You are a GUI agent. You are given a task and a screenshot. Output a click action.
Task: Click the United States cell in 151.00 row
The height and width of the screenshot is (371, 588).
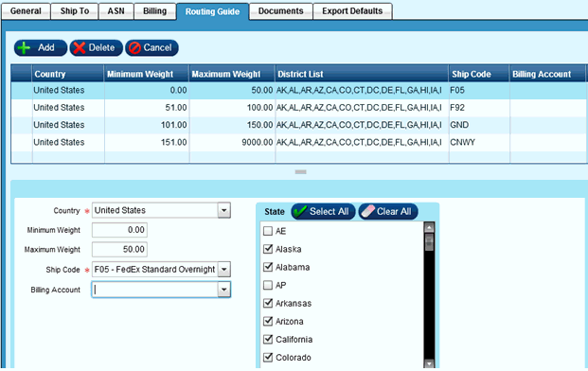[68, 142]
